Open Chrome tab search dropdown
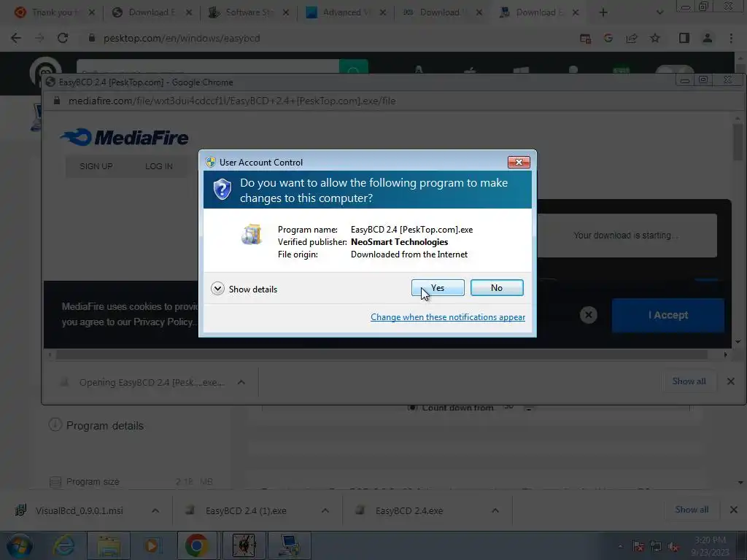The width and height of the screenshot is (747, 560). [659, 12]
